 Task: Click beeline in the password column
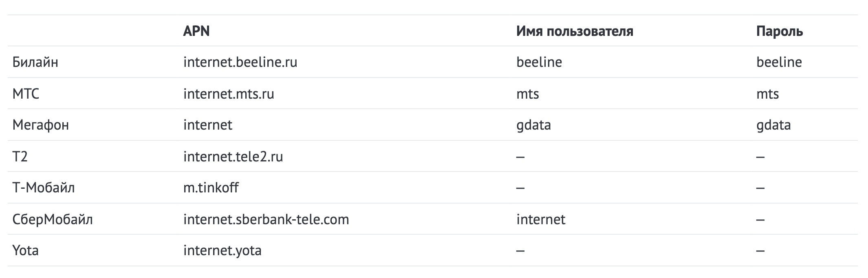[779, 62]
